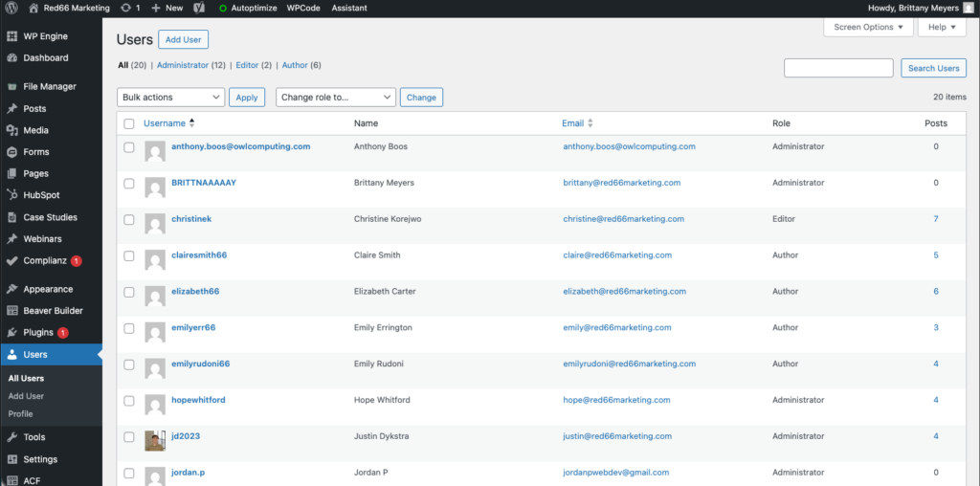The width and height of the screenshot is (980, 486).
Task: Open the Yoast SEO icon in admin bar
Action: [x=199, y=8]
